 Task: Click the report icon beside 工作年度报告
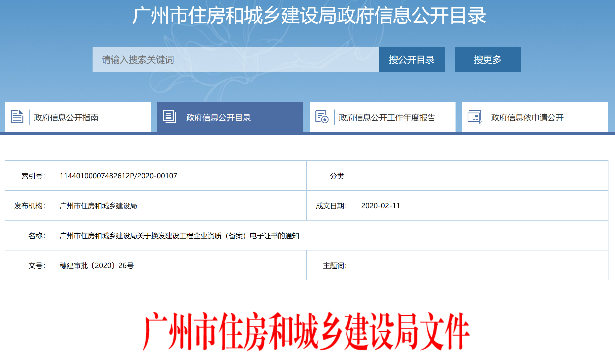click(322, 117)
